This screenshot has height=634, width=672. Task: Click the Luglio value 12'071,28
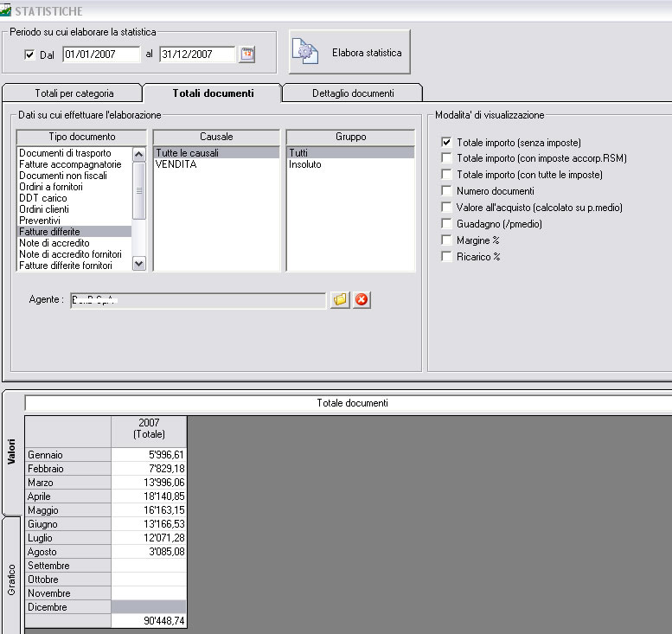[149, 537]
